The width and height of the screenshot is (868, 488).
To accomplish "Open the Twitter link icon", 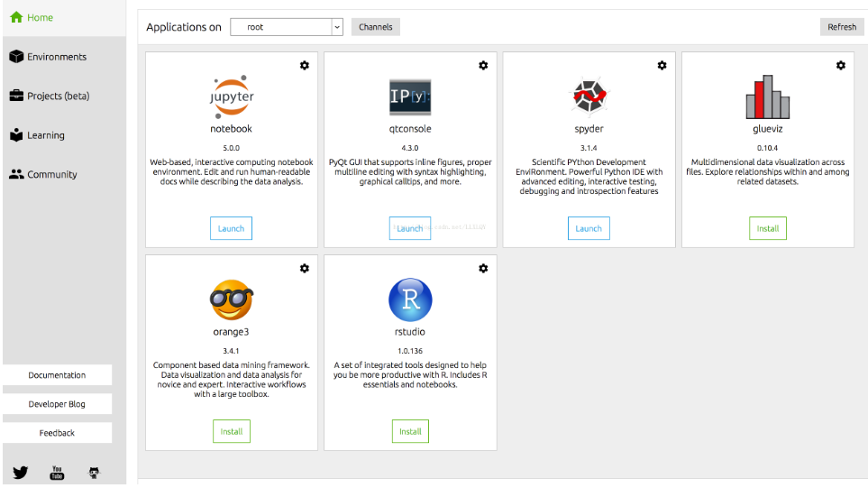I will point(21,473).
